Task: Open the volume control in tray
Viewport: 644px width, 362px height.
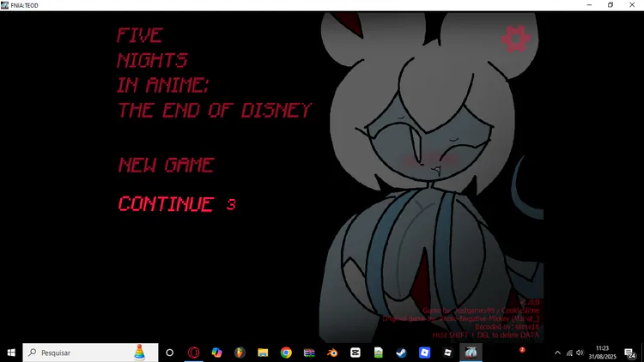Action: coord(580,353)
